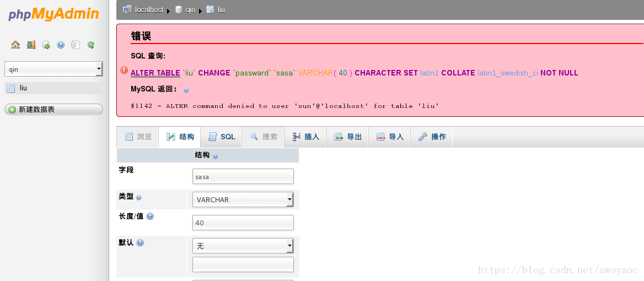Click localhost in the breadcrumb
Image resolution: width=644 pixels, height=281 pixels.
pos(149,9)
